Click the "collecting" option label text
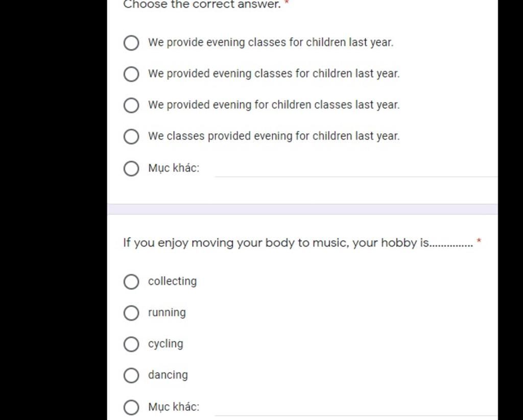The height and width of the screenshot is (420, 523). pyautogui.click(x=172, y=281)
